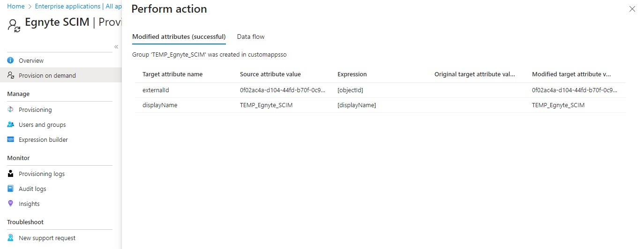644x249 pixels.
Task: Click the Users and groups icon
Action: coord(11,124)
